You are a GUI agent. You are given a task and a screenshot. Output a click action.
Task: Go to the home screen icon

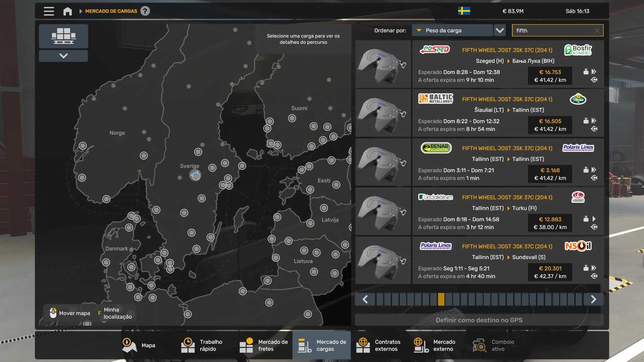tap(67, 11)
